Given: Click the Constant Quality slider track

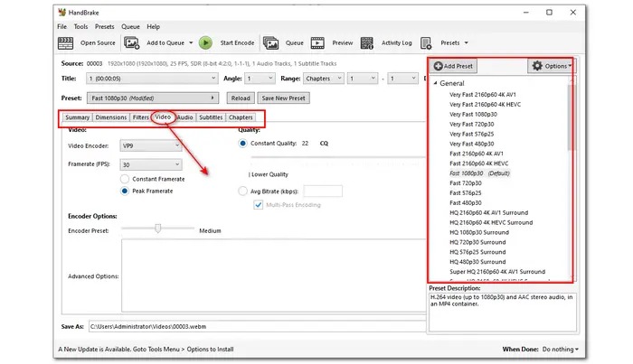Looking at the screenshot, I should click(x=337, y=157).
